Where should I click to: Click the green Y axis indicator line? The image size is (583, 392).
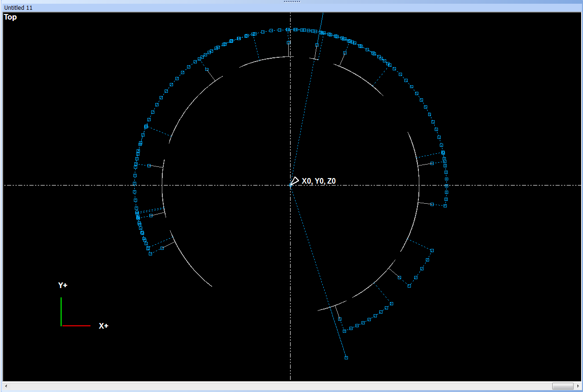61,311
